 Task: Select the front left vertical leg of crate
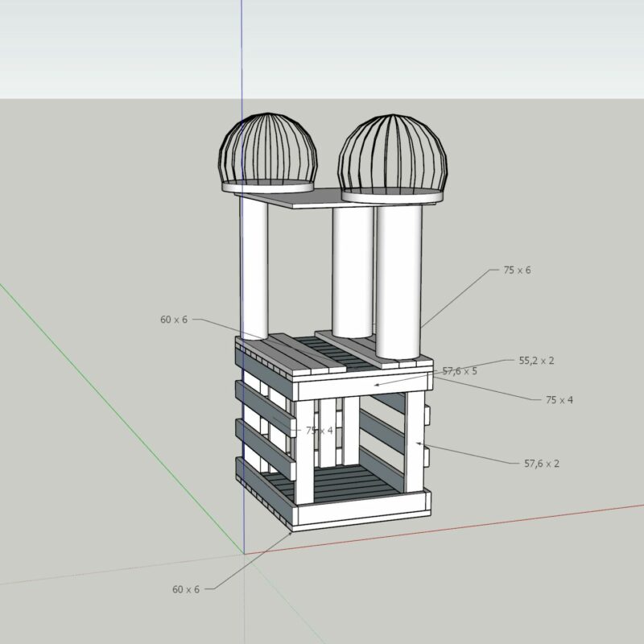click(x=304, y=452)
